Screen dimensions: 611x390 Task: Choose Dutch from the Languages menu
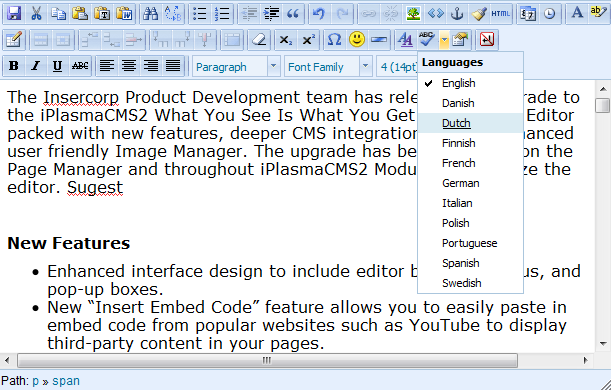coord(470,123)
